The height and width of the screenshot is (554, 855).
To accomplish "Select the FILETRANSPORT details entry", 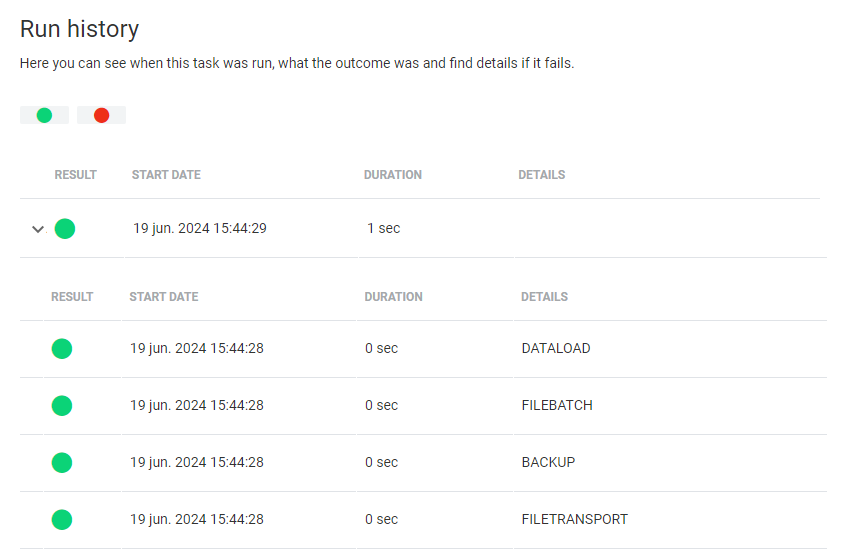I will [x=574, y=520].
